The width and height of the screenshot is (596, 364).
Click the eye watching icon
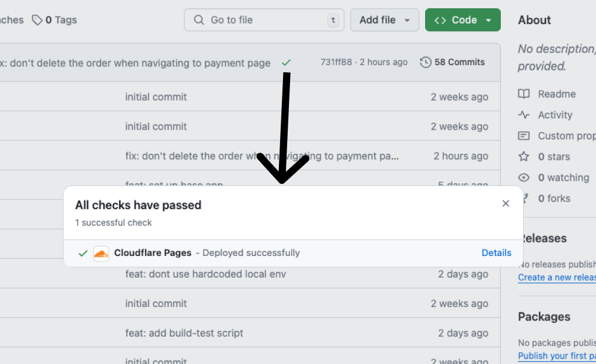pos(524,177)
